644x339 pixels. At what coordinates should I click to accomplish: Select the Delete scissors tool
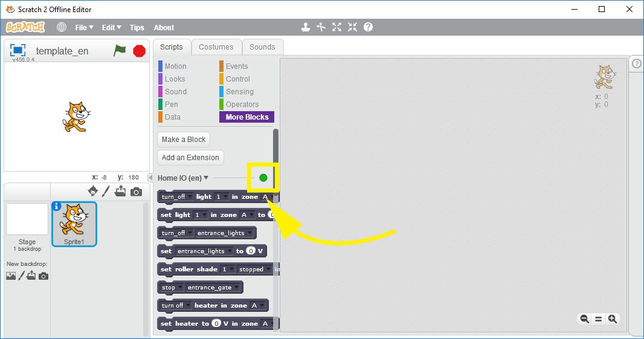(321, 27)
